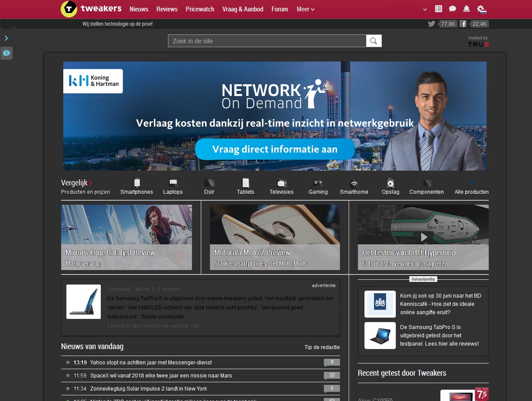
Task: Click the 13:19 timestamp of Yahoo article
Action: point(80,363)
